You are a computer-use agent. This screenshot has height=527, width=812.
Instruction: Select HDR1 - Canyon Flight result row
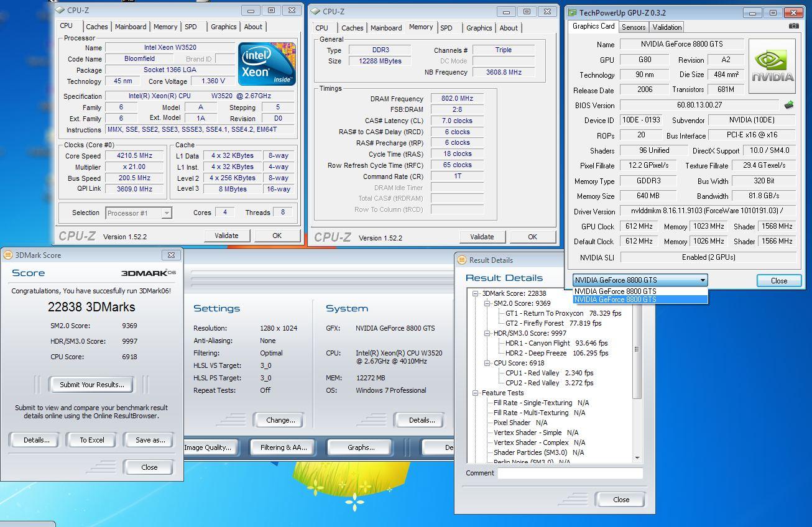pyautogui.click(x=556, y=343)
